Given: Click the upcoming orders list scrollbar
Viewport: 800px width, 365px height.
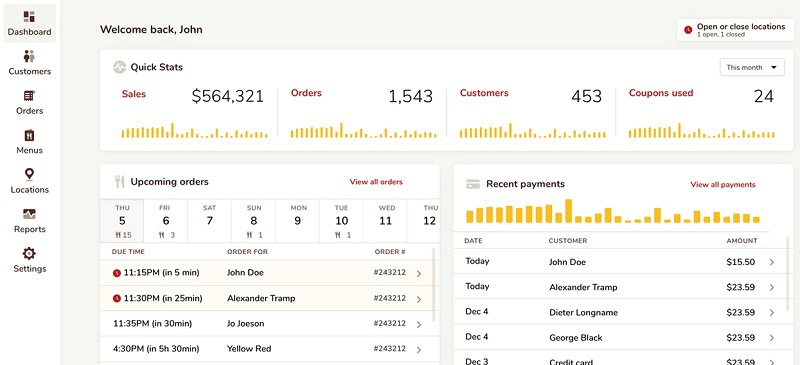Looking at the screenshot, I should 434,284.
